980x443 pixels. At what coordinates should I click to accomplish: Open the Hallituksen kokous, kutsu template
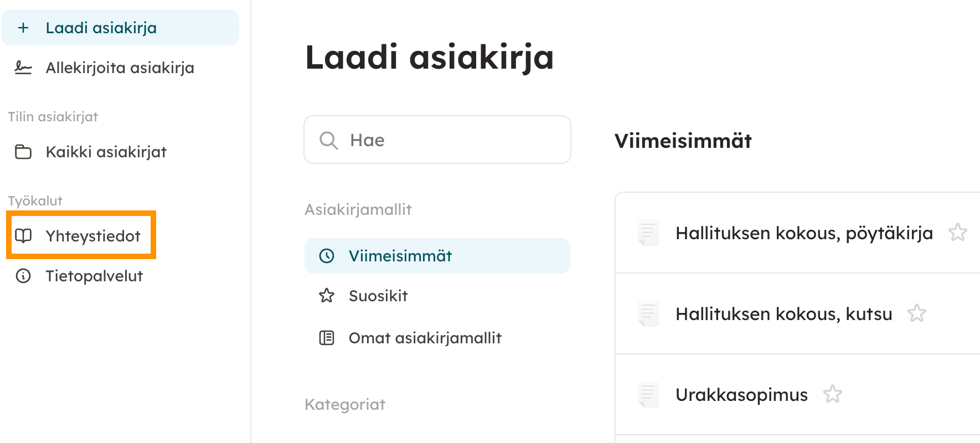pyautogui.click(x=783, y=314)
